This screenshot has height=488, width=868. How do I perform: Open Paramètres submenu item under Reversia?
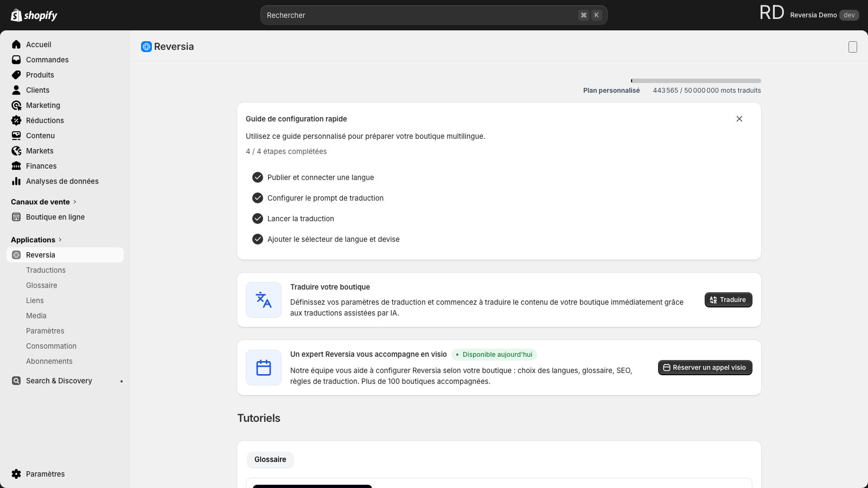coord(45,331)
